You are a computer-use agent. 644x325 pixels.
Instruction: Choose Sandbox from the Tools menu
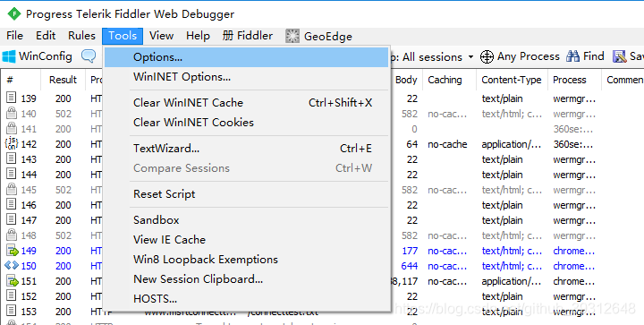point(247,220)
